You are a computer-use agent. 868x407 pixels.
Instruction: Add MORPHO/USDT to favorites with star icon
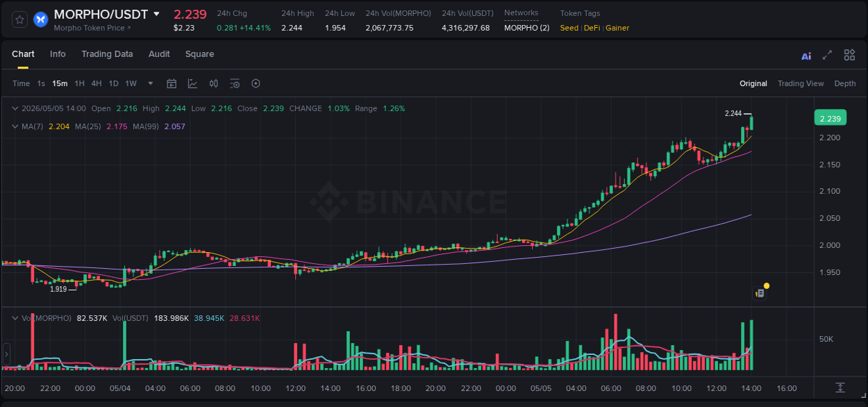point(20,19)
